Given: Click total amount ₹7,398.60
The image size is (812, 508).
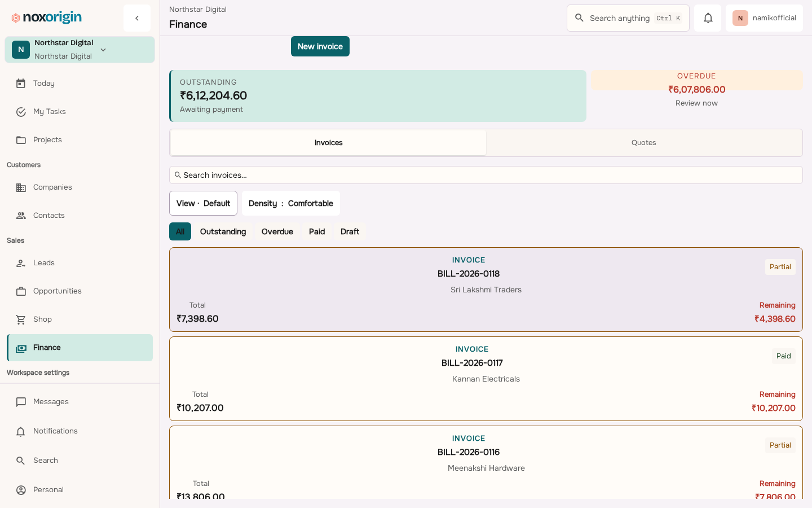Looking at the screenshot, I should tap(197, 319).
